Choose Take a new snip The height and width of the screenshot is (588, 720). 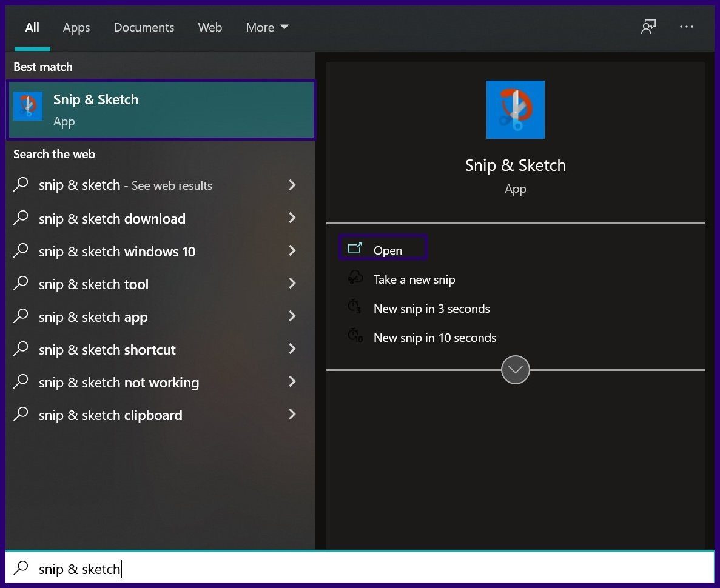pos(414,279)
